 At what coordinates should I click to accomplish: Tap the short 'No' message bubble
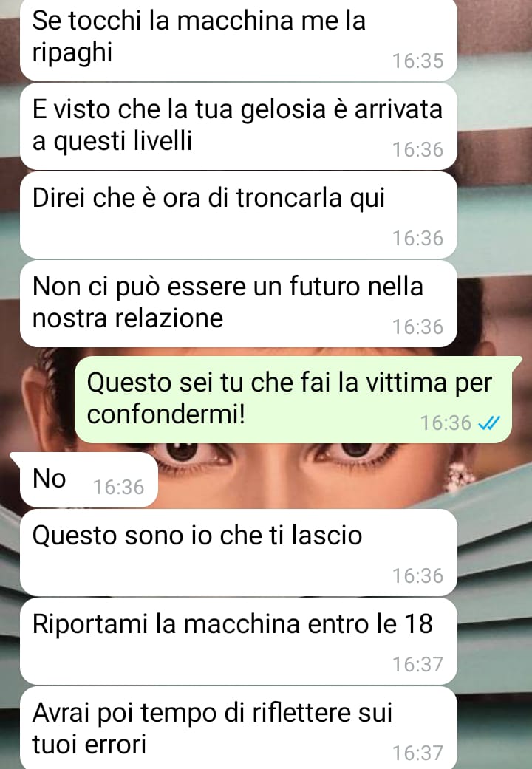tap(84, 479)
